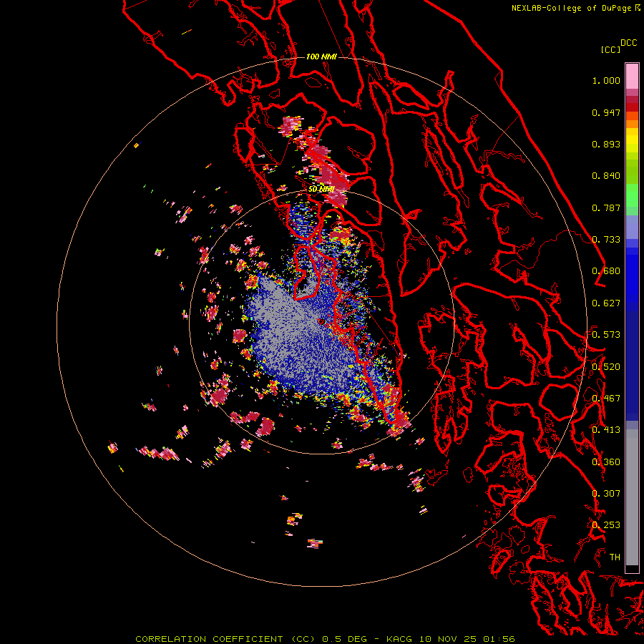Click the CORRELATION COEFFICIENT title text
This screenshot has width=644, height=644.
pos(209,639)
